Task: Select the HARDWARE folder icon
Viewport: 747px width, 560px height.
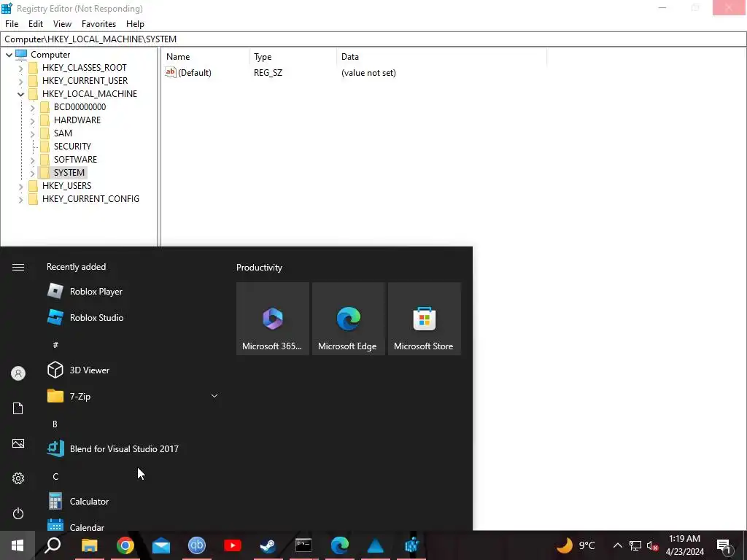Action: point(44,120)
